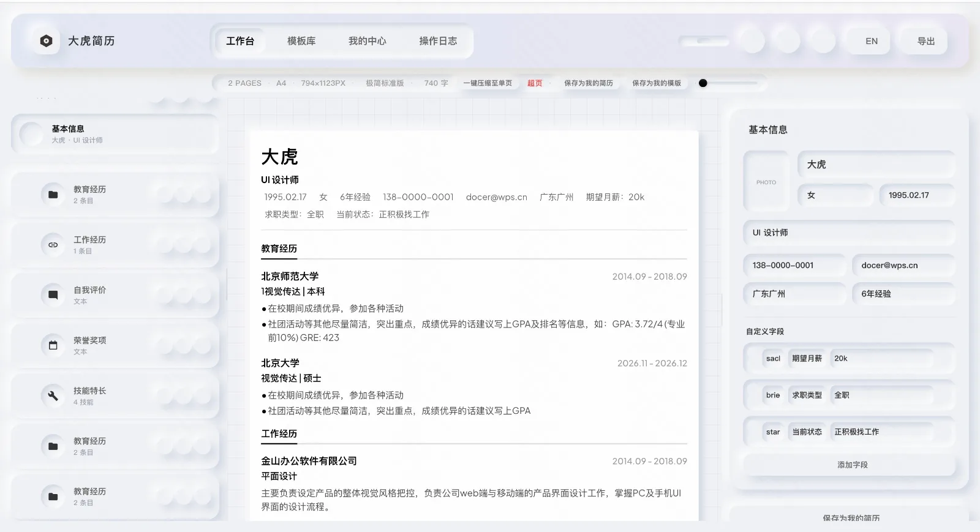Click the email field docer@wps.cn

[x=903, y=266]
